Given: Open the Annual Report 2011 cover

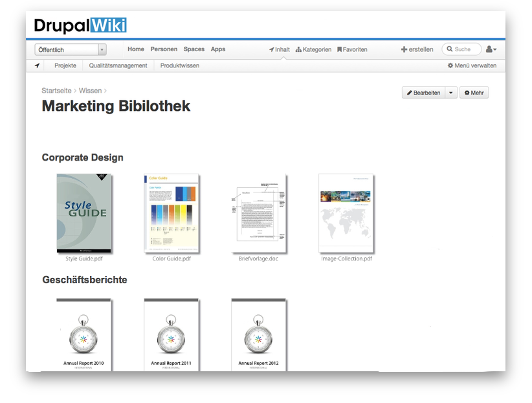Looking at the screenshot, I should pos(172,335).
